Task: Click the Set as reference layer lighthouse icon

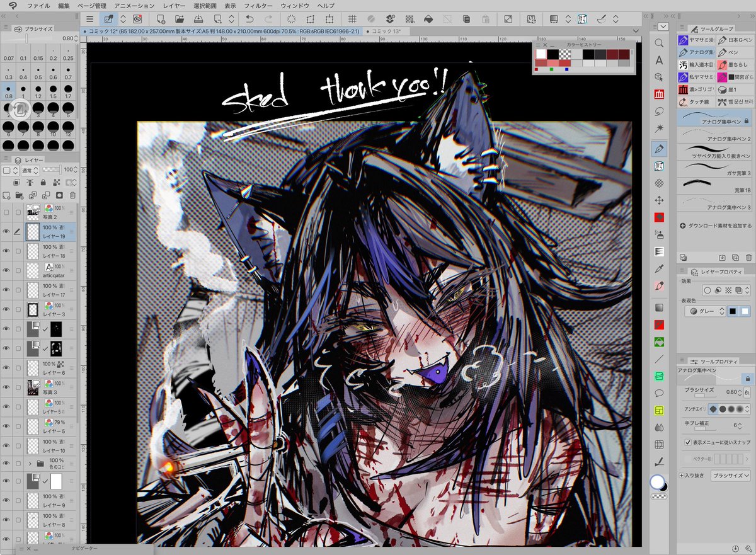Action: coord(30,183)
